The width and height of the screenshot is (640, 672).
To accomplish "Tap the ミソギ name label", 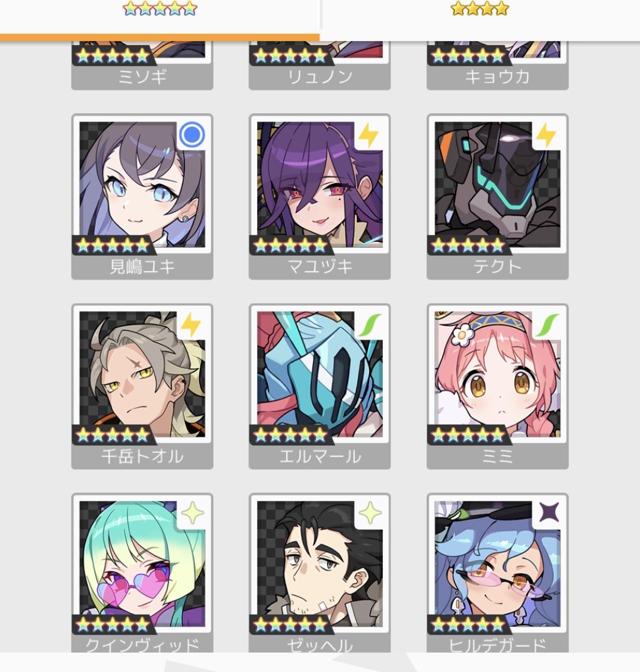I will [142, 77].
